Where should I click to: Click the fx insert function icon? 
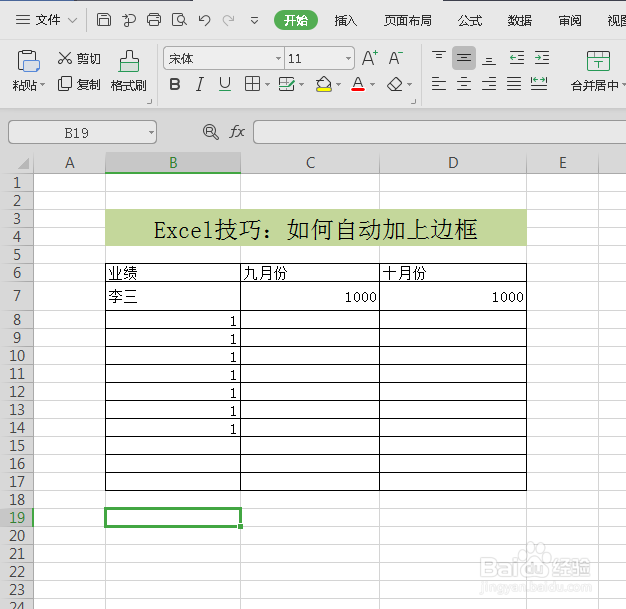coord(237,131)
